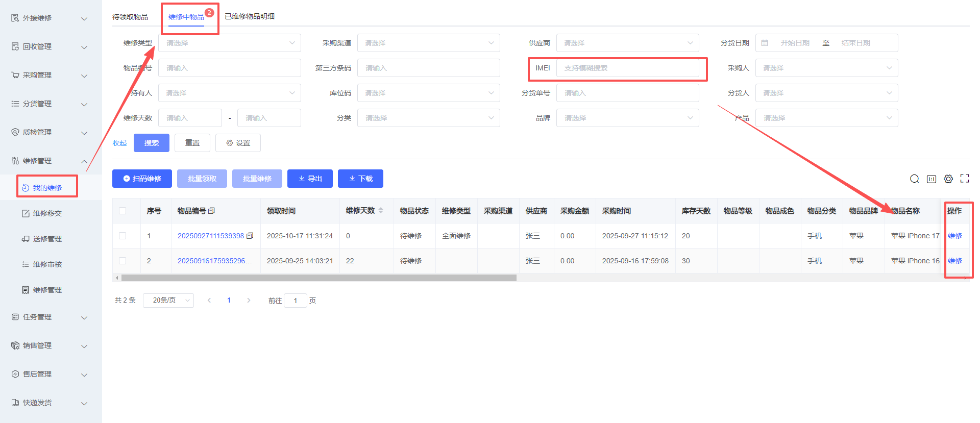The height and width of the screenshot is (423, 980).
Task: Open the 维修类型 dropdown
Action: tap(229, 43)
